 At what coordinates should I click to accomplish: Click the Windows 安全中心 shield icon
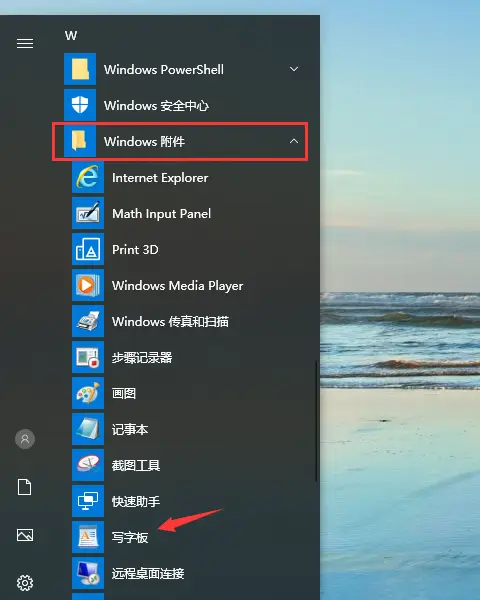point(80,105)
